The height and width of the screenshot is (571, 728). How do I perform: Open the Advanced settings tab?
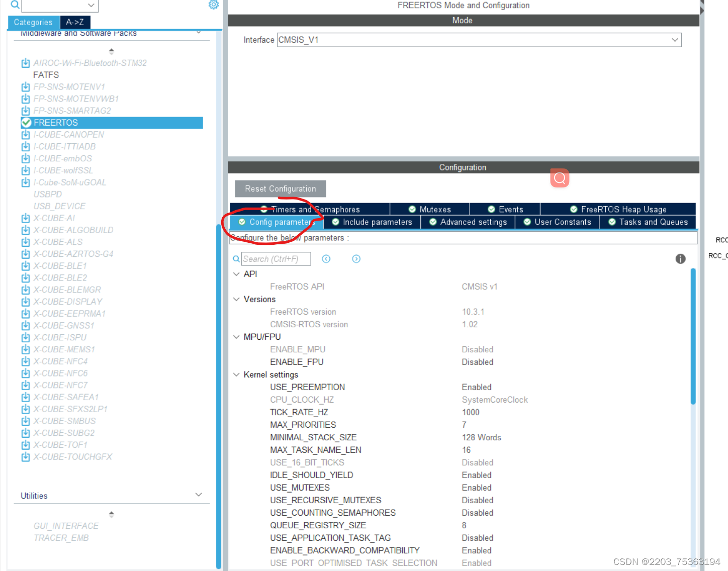click(468, 222)
